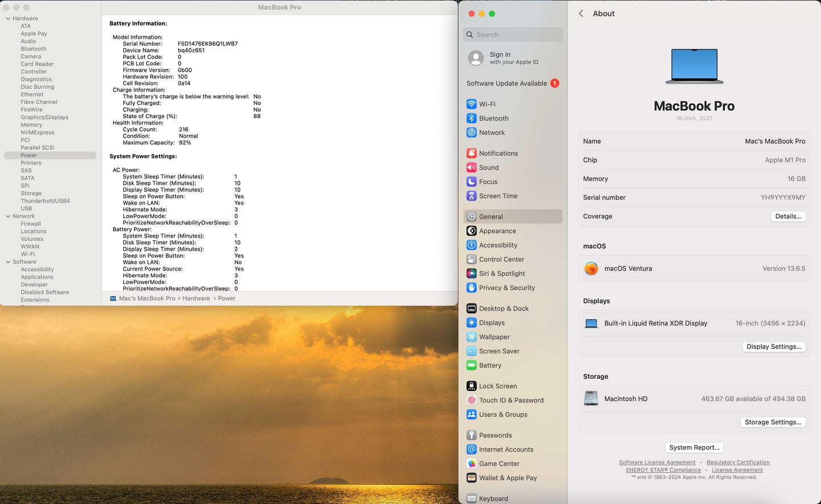821x504 pixels.
Task: Open Notifications bell icon
Action: point(471,153)
